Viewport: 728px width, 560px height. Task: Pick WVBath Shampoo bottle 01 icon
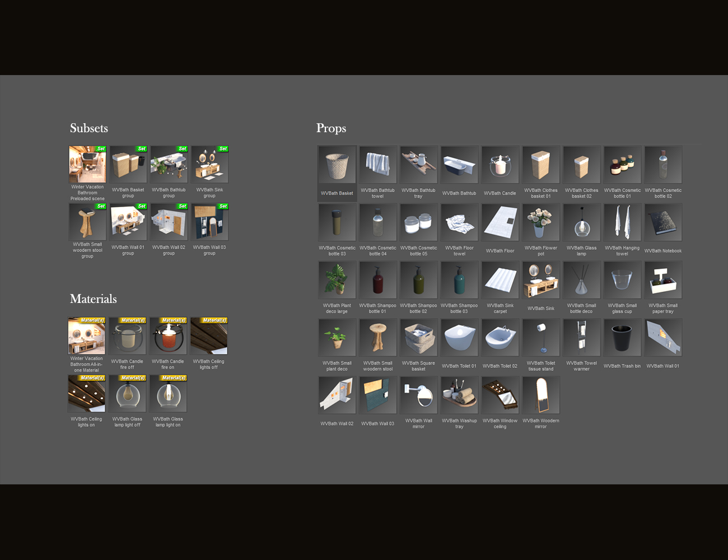click(x=378, y=280)
